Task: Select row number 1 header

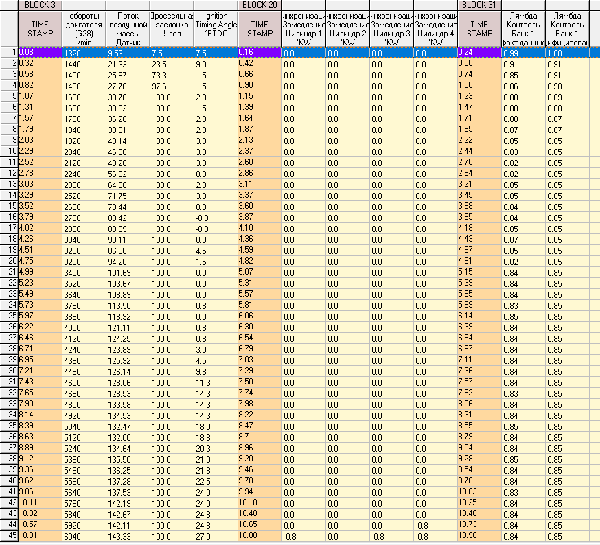Action: (9, 52)
